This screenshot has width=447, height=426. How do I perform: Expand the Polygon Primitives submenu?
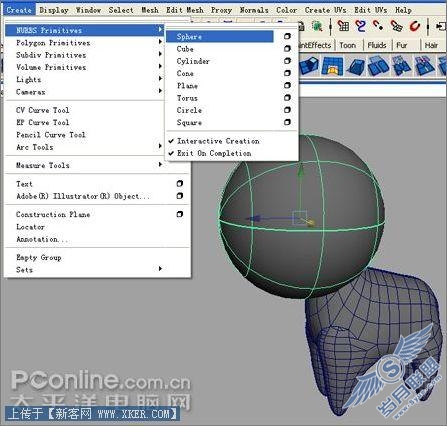click(x=85, y=43)
